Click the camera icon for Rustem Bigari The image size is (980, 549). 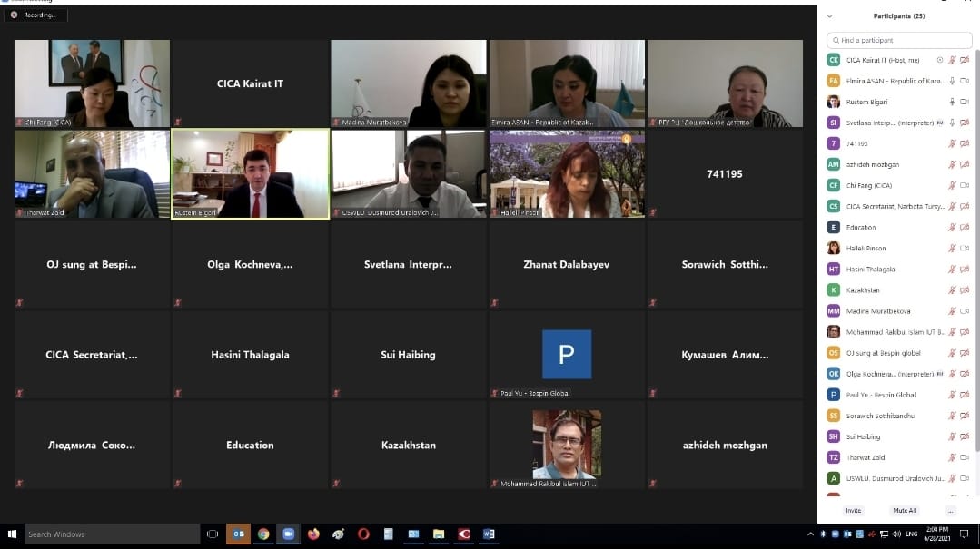[x=965, y=102]
